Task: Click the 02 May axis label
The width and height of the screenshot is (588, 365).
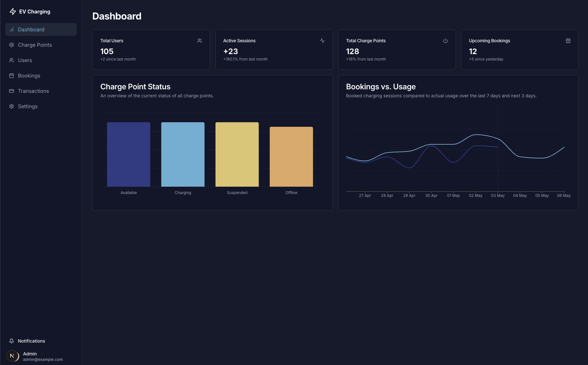Action: (x=476, y=196)
